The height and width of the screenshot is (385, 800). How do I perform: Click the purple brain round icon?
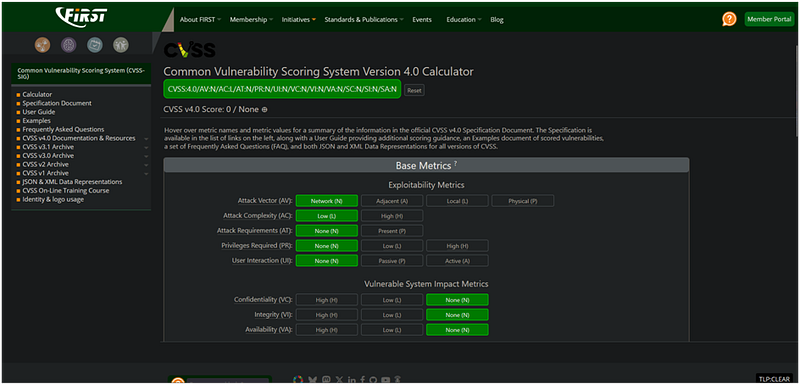click(68, 45)
